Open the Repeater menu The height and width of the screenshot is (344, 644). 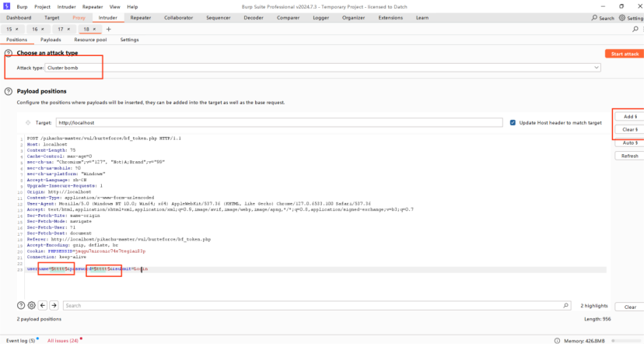tap(93, 6)
